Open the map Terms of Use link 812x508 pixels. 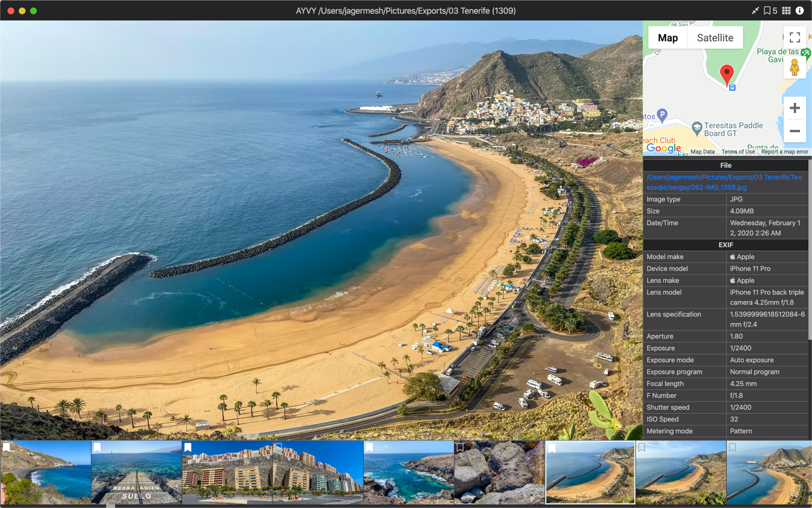737,152
